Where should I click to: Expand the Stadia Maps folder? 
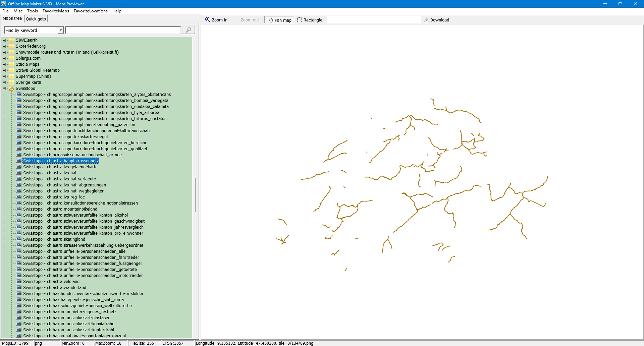[x=4, y=64]
